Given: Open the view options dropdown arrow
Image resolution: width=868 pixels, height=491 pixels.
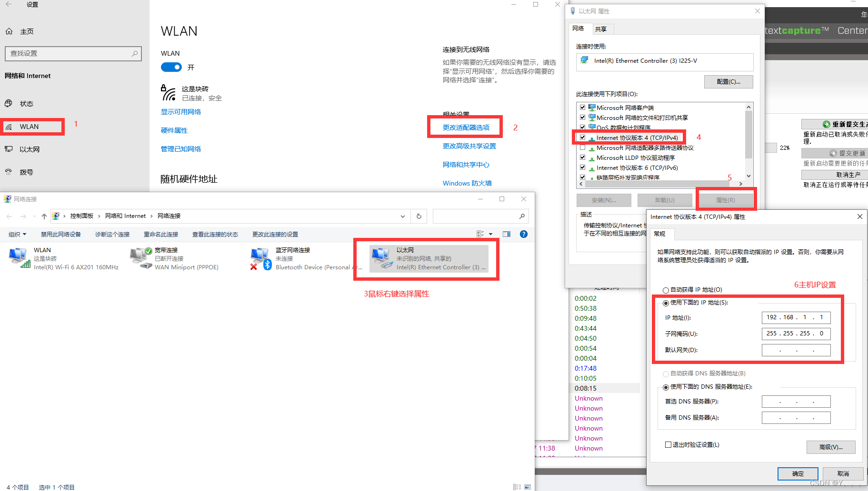Looking at the screenshot, I should [x=491, y=234].
